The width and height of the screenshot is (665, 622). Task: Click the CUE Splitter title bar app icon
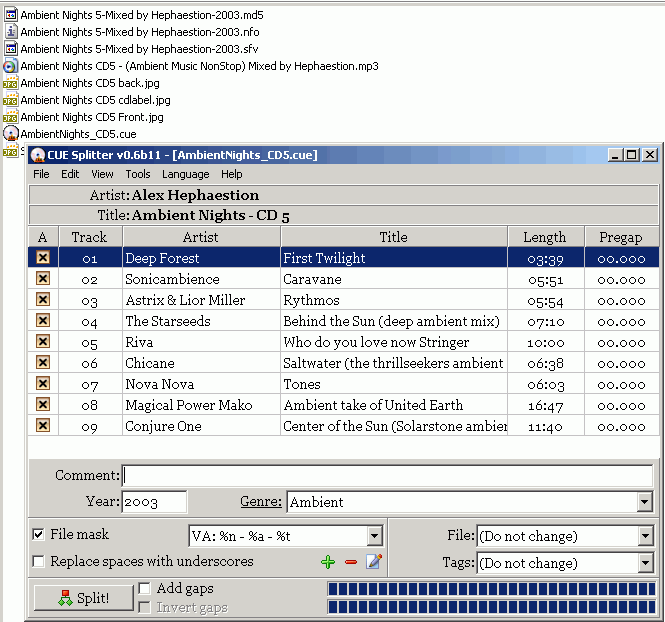(x=38, y=155)
